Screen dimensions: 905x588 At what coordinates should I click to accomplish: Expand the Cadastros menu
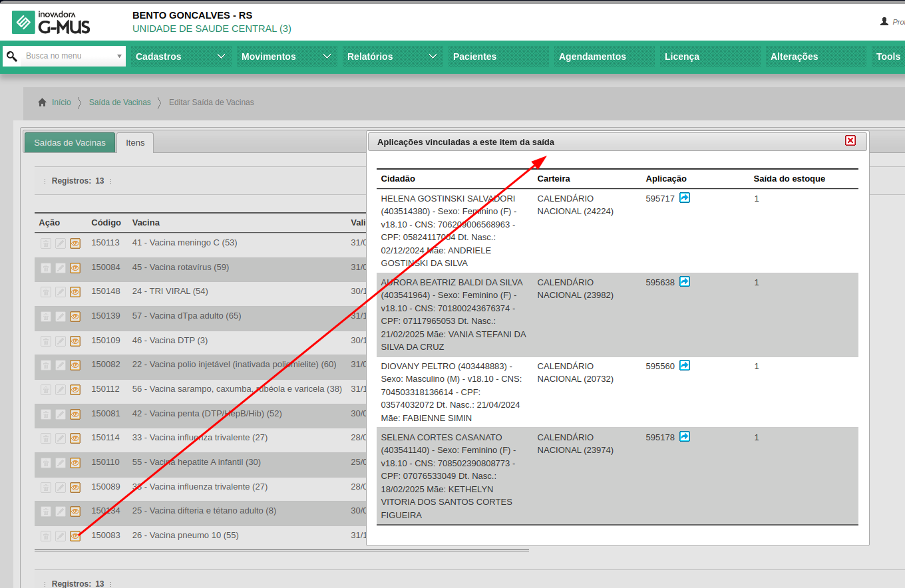click(x=180, y=57)
